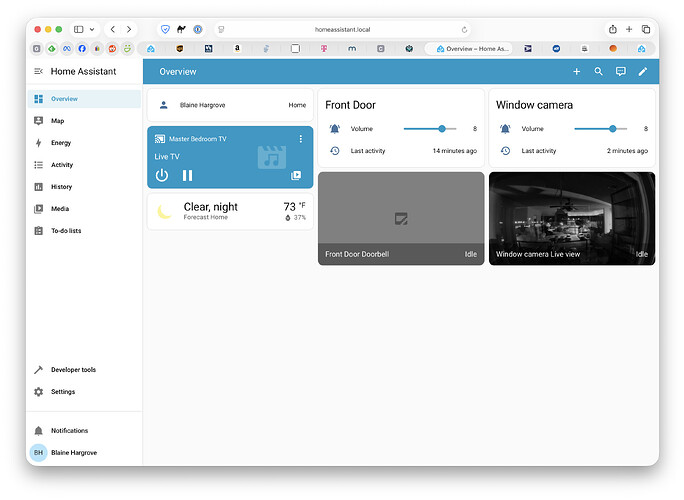Screen dimensions: 684x500
Task: Click the Media play box icon
Action: (x=38, y=209)
